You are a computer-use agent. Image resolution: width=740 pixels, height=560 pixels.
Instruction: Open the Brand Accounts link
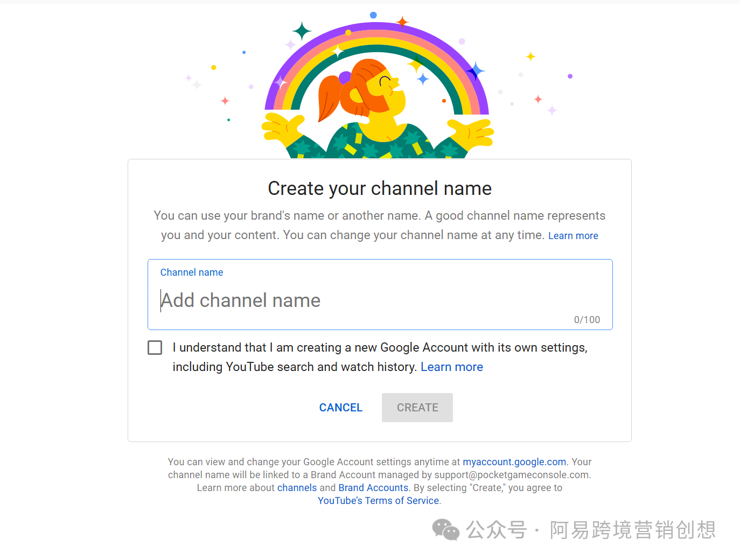[373, 488]
